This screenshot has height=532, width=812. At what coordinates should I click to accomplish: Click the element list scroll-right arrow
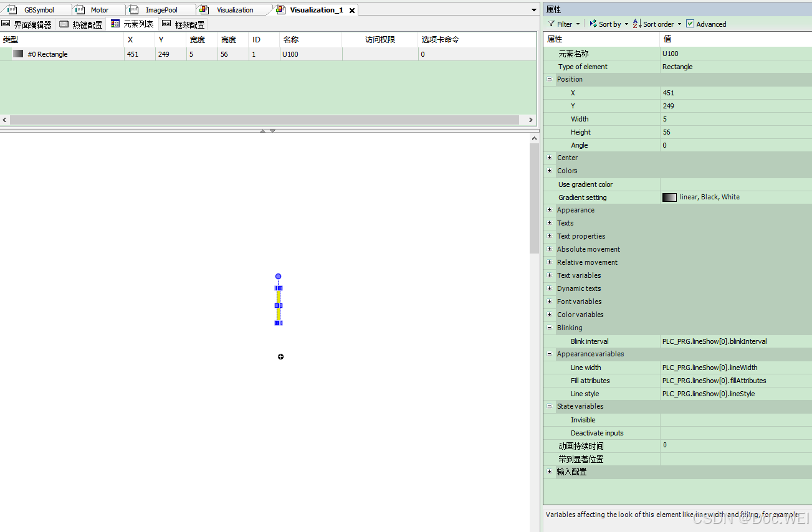(531, 120)
